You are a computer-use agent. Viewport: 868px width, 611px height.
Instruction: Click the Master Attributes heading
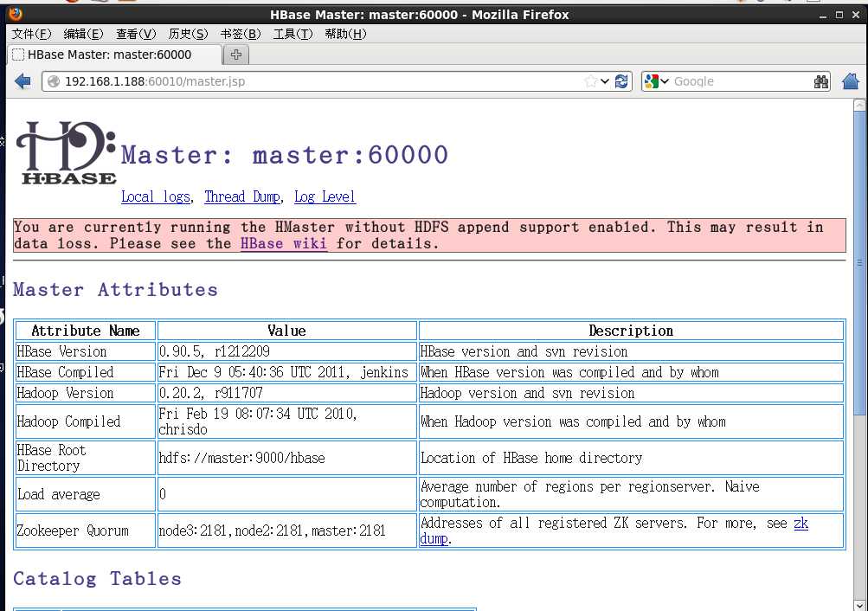pyautogui.click(x=115, y=289)
